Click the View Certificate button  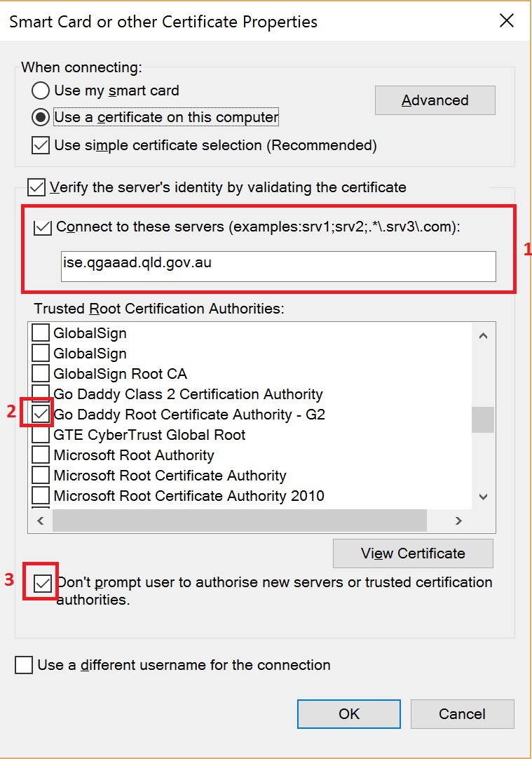click(413, 553)
